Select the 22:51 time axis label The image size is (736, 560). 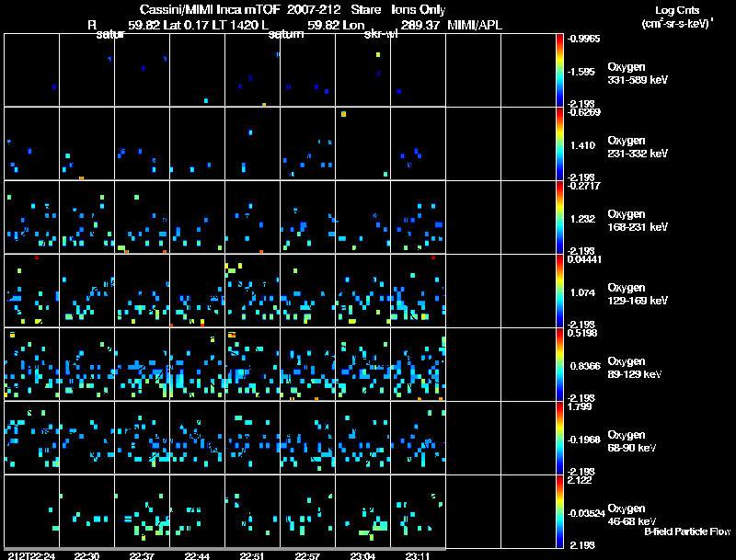[252, 555]
